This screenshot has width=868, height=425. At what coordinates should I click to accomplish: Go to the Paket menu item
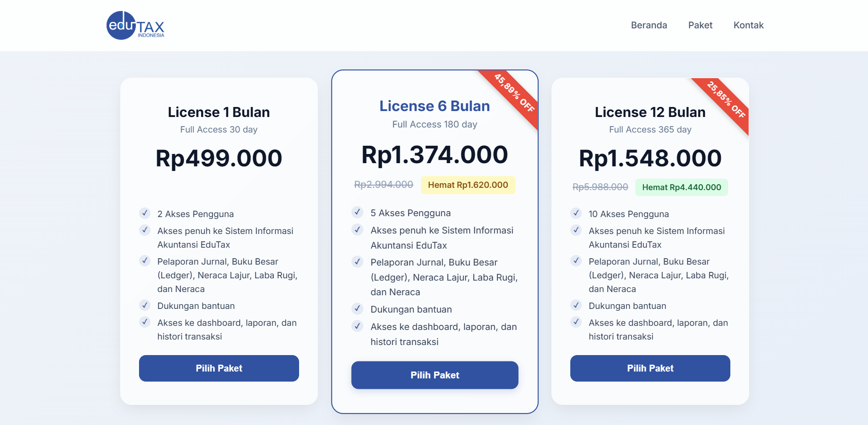[x=700, y=25]
